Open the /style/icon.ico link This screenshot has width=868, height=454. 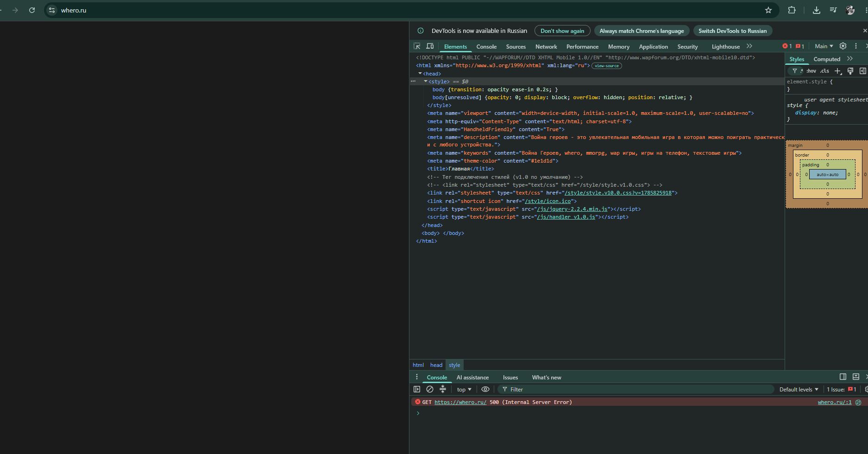click(547, 201)
